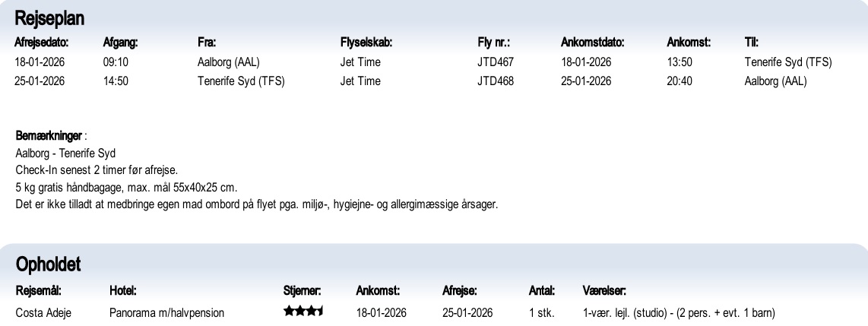The height and width of the screenshot is (326, 868).
Task: Click the studio room description text
Action: 678,312
